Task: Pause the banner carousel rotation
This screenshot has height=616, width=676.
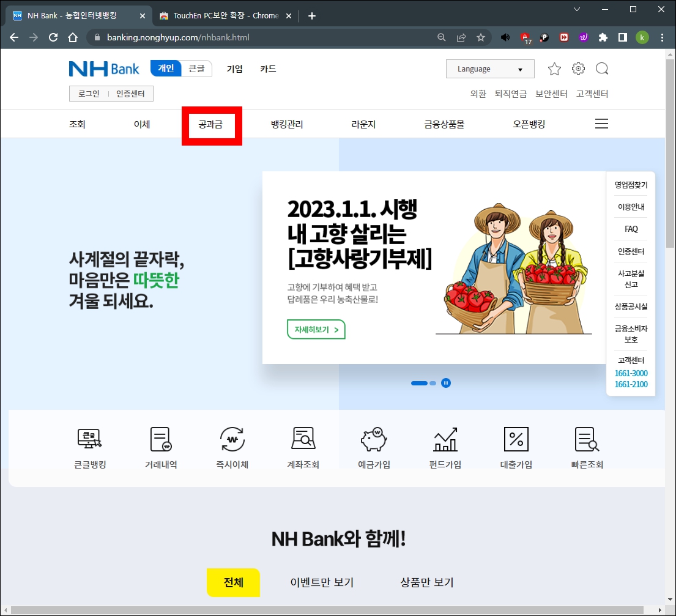Action: [x=446, y=382]
